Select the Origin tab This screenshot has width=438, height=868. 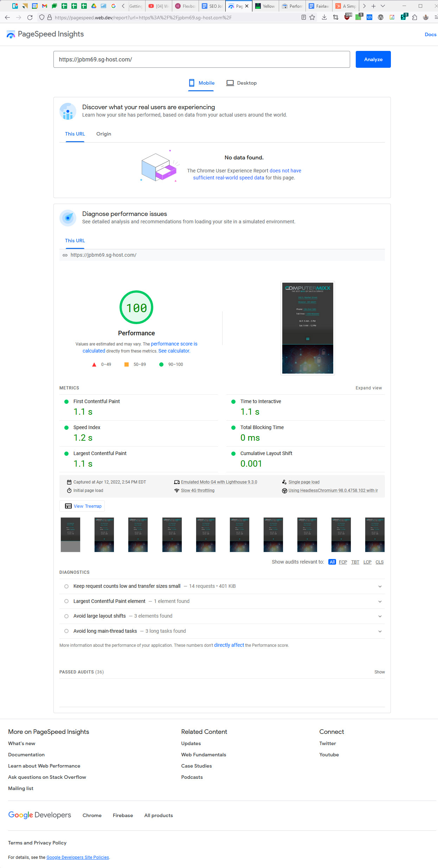coord(104,134)
